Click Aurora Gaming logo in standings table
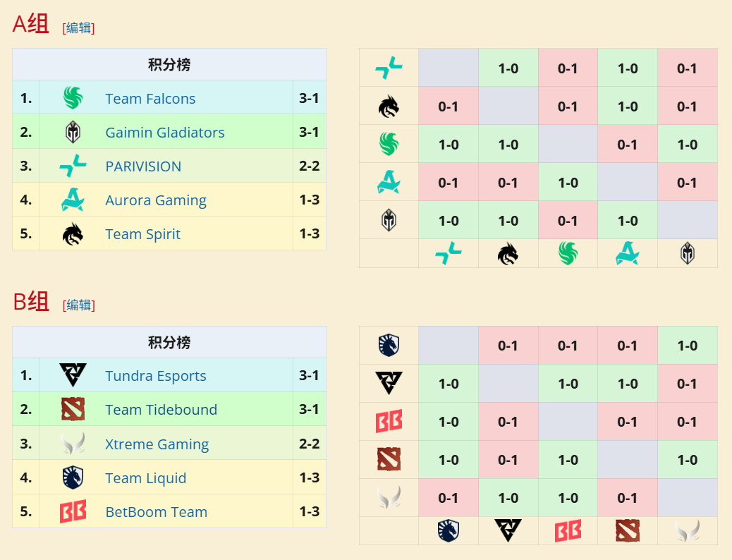Screen dimensions: 732x560 click(73, 200)
